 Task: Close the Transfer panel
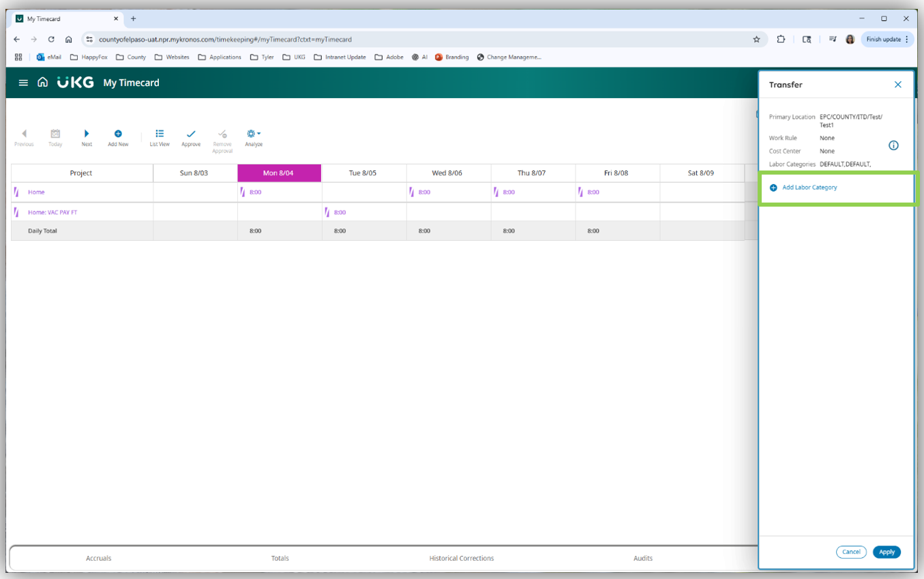tap(898, 85)
